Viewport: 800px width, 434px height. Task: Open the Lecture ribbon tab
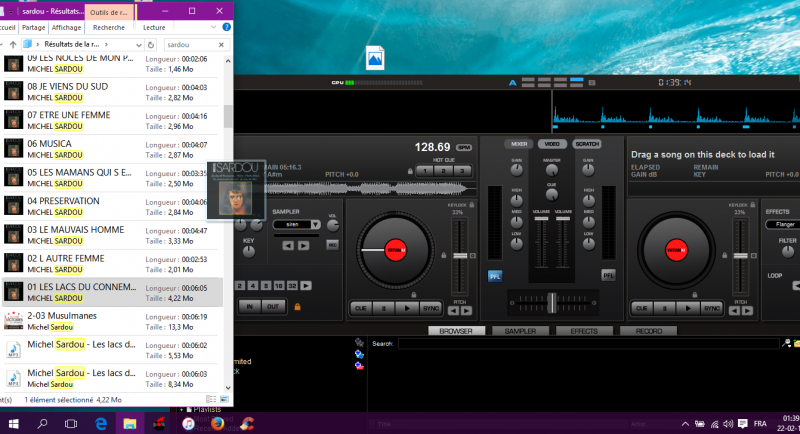click(154, 28)
